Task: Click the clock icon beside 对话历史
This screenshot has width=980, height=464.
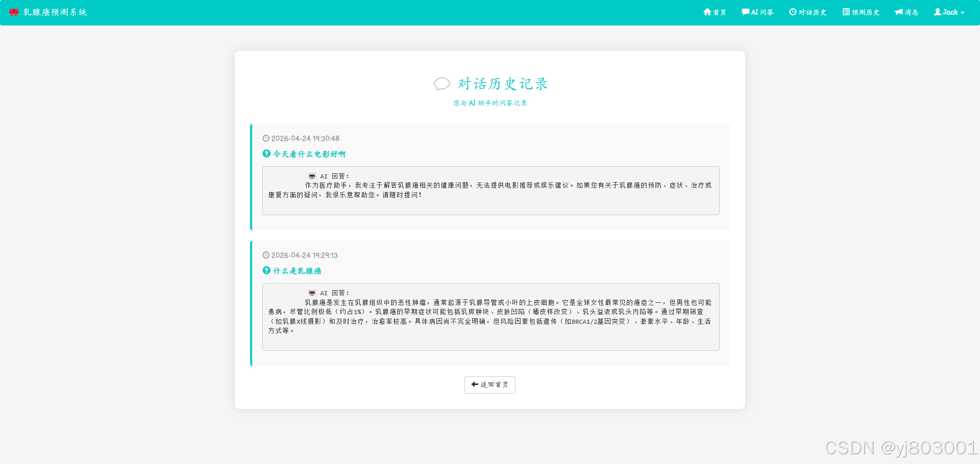Action: (793, 12)
